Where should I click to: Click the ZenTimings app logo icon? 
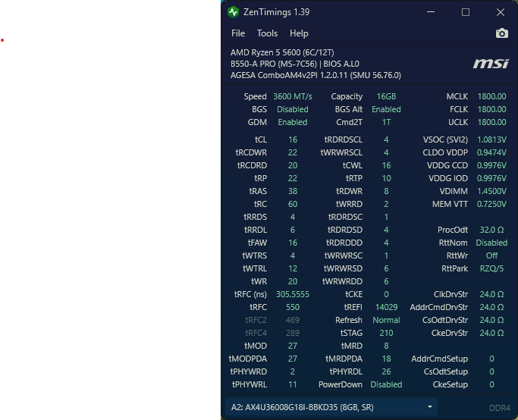[x=234, y=12]
